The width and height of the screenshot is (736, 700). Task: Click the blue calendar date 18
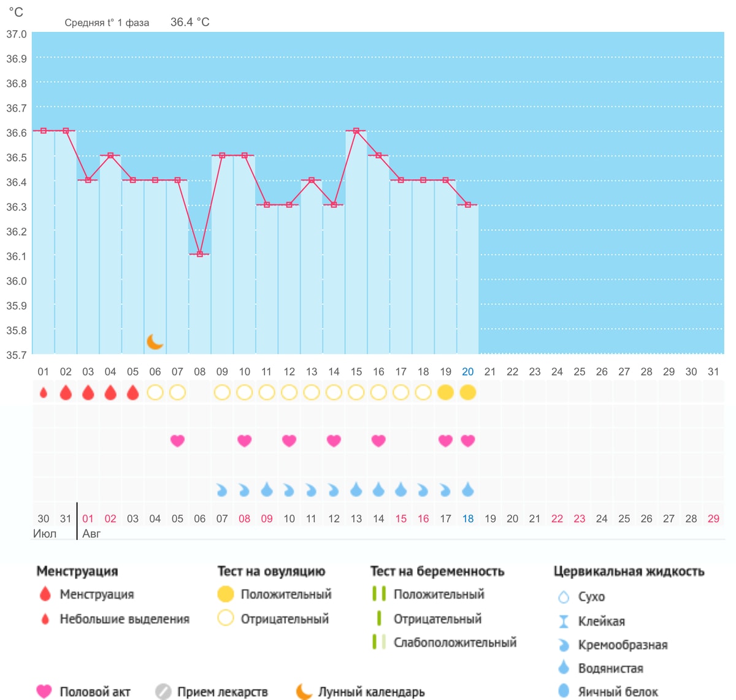(468, 519)
